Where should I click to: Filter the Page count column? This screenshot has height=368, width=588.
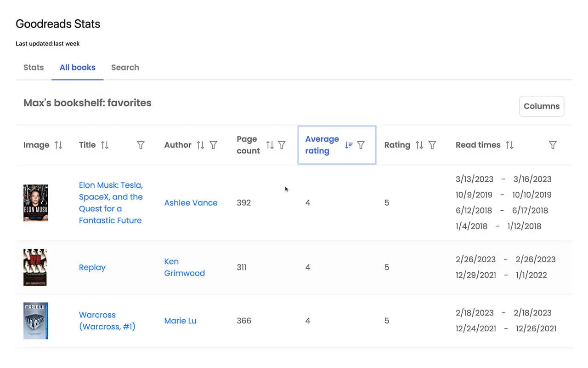(x=282, y=145)
